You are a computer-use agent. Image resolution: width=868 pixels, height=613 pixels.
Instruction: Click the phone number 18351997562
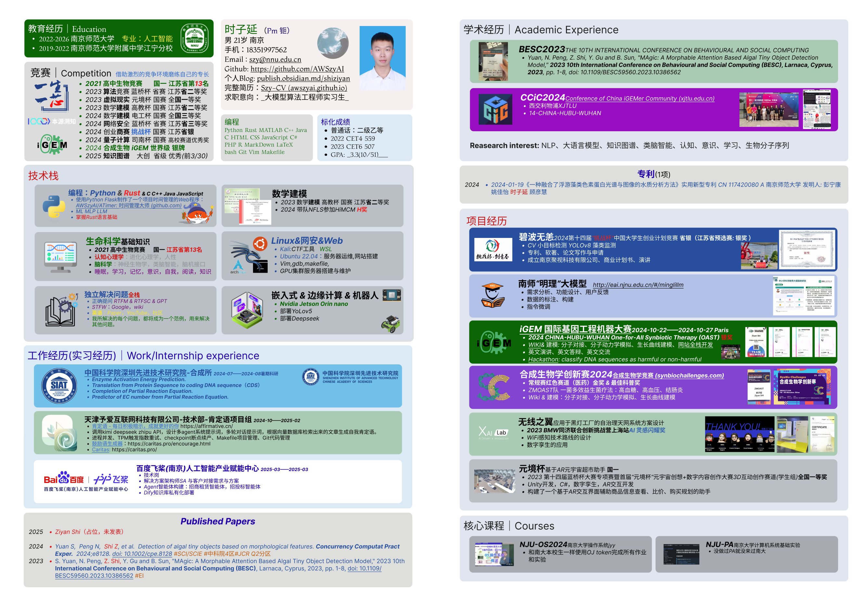(x=266, y=50)
